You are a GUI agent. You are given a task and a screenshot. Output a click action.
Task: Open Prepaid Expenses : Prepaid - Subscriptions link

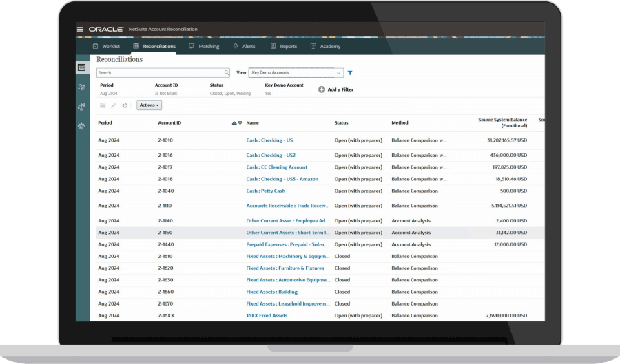pyautogui.click(x=287, y=244)
